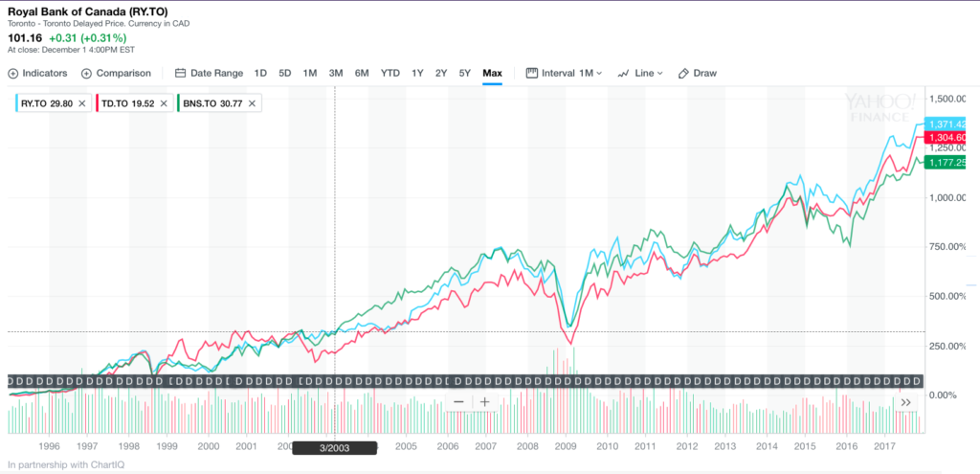The width and height of the screenshot is (980, 474).
Task: Select the 6M range
Action: point(362,73)
